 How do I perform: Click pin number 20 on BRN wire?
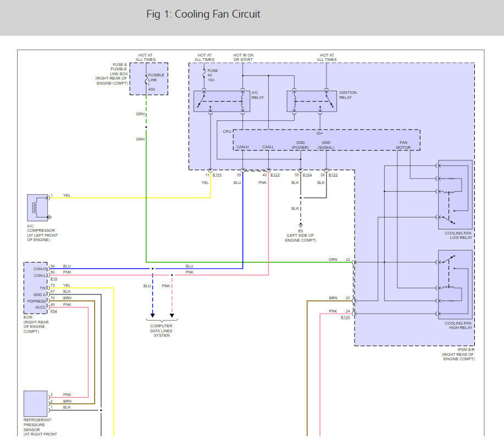pos(348,298)
